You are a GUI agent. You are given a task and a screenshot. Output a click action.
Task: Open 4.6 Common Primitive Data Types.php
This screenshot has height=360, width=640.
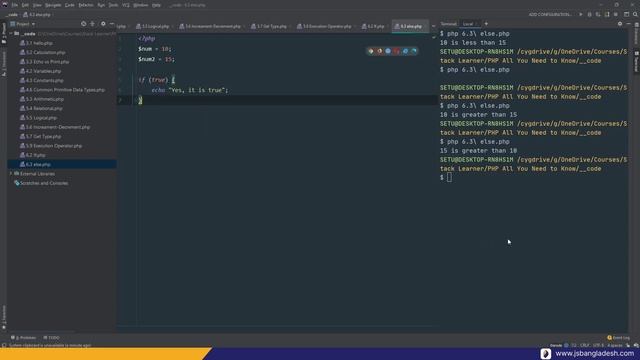[62, 90]
